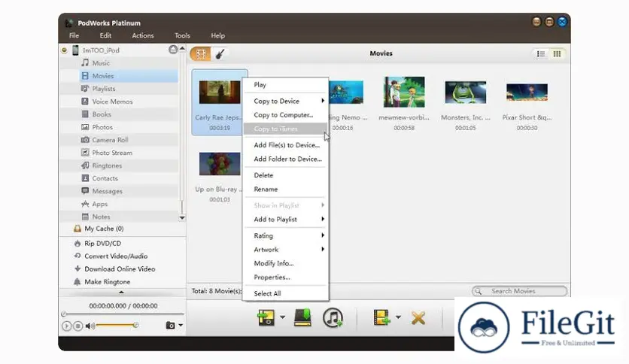This screenshot has width=629, height=364.
Task: Click the Copy to iTunes music icon
Action: coord(333,318)
